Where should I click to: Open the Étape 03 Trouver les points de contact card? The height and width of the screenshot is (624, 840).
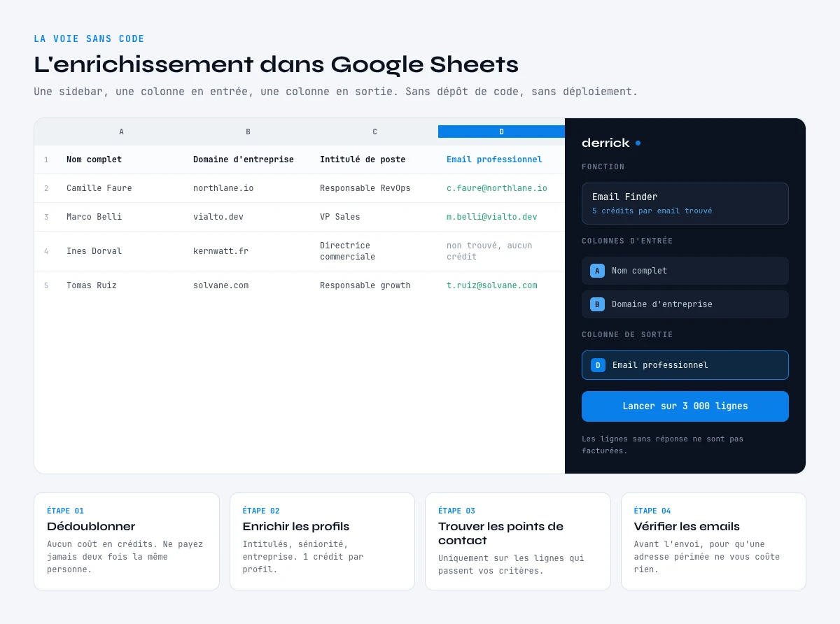[518, 541]
